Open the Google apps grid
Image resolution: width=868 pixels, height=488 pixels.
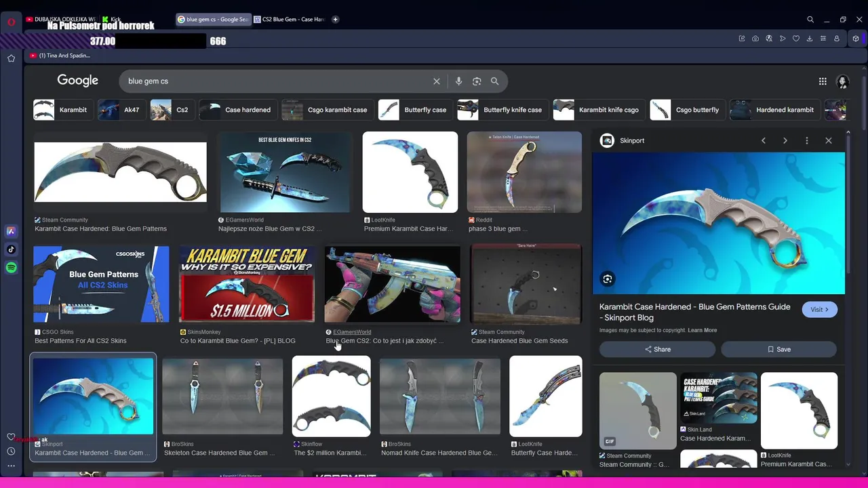click(x=823, y=81)
